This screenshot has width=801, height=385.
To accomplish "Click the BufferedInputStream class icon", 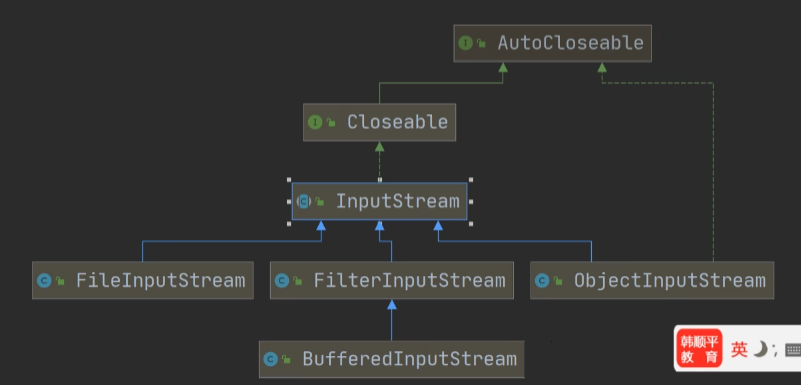I will pyautogui.click(x=271, y=359).
